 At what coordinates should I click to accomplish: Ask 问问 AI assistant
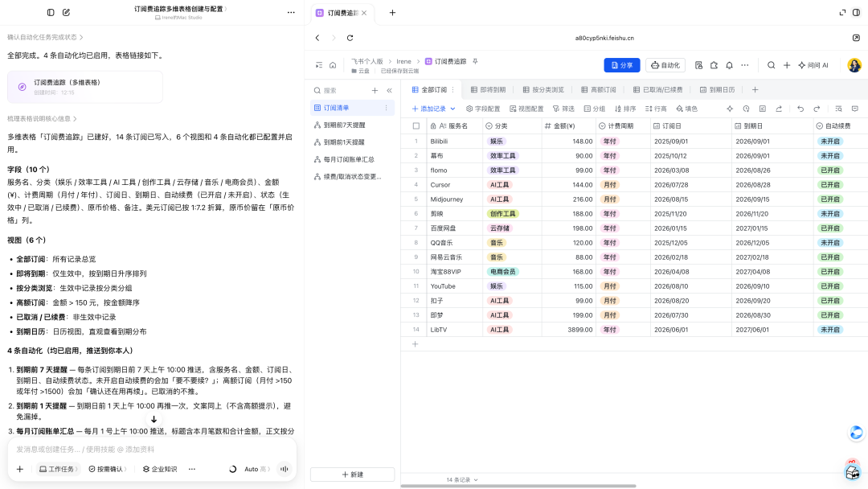(x=813, y=65)
